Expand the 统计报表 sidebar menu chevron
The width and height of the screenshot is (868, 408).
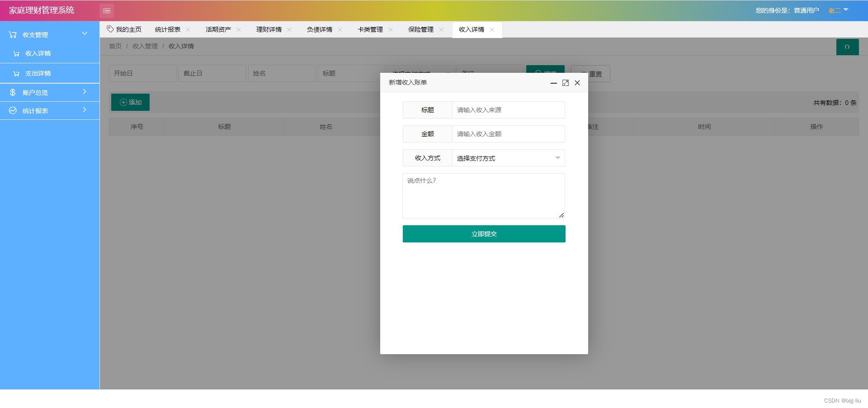[x=85, y=109]
